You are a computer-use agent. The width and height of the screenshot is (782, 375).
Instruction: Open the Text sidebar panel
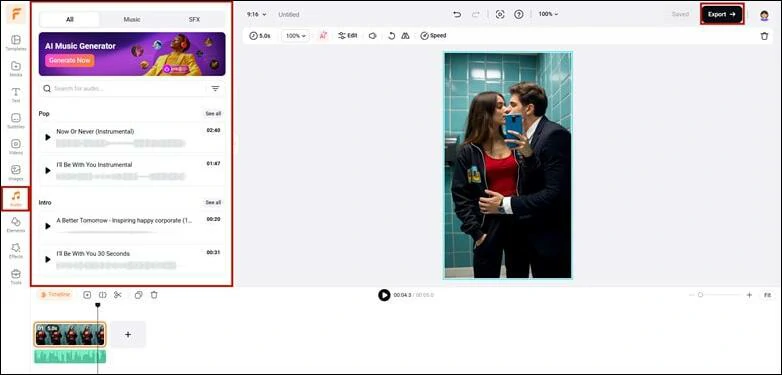(x=16, y=95)
